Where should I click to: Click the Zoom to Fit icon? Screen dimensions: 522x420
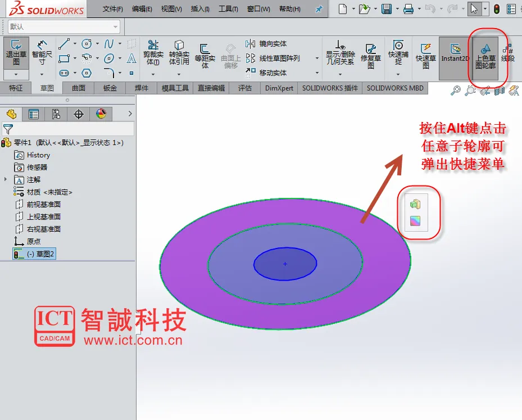[456, 91]
